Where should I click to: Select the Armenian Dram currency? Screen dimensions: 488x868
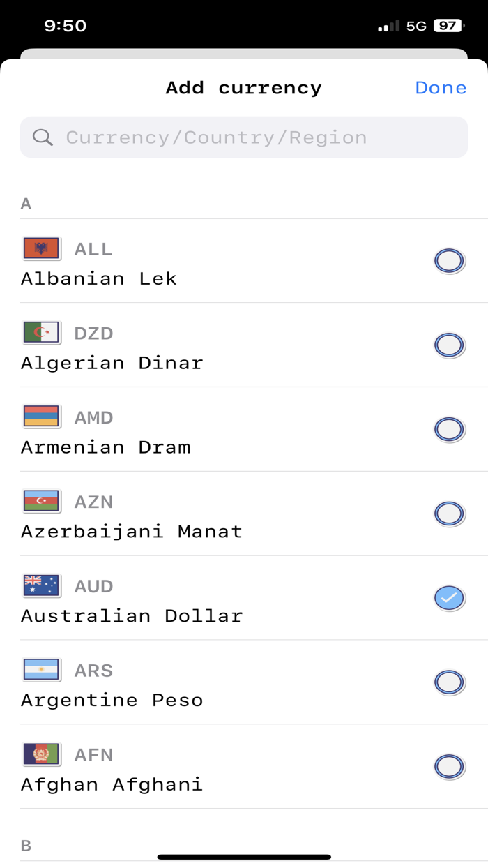[450, 429]
